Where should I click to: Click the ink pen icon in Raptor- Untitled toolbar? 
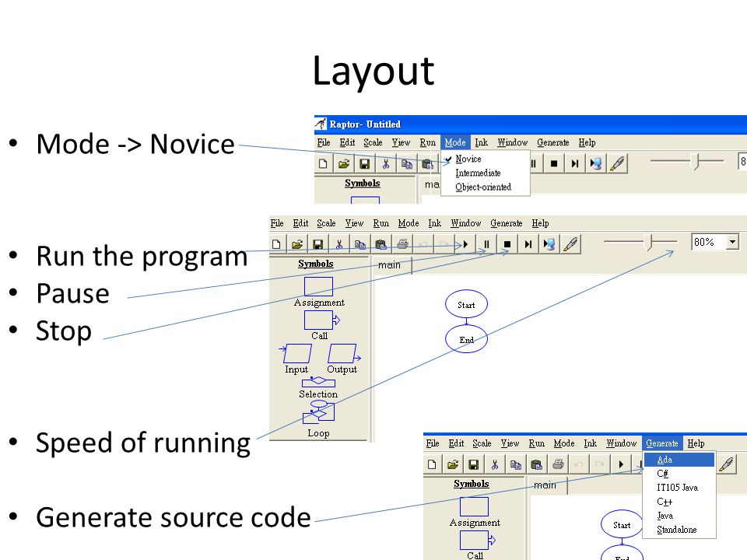pos(617,164)
